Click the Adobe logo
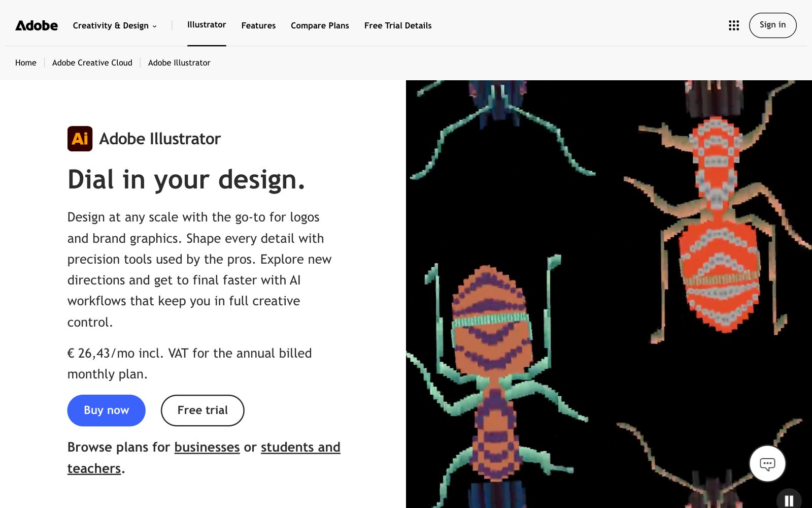This screenshot has width=812, height=508. (37, 25)
